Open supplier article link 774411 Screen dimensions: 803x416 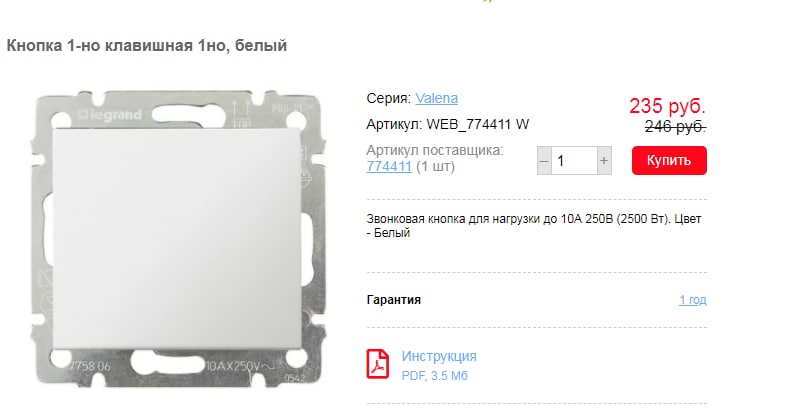(x=389, y=167)
